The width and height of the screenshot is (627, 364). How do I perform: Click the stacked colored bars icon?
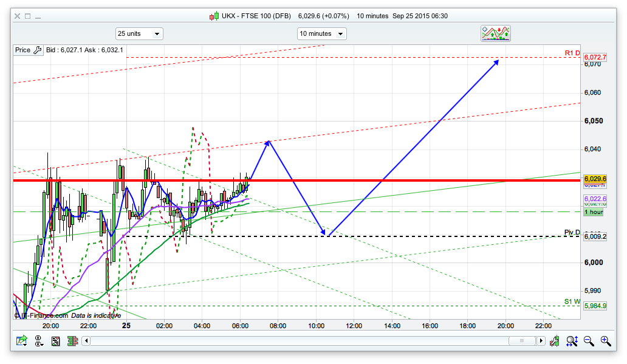click(72, 341)
